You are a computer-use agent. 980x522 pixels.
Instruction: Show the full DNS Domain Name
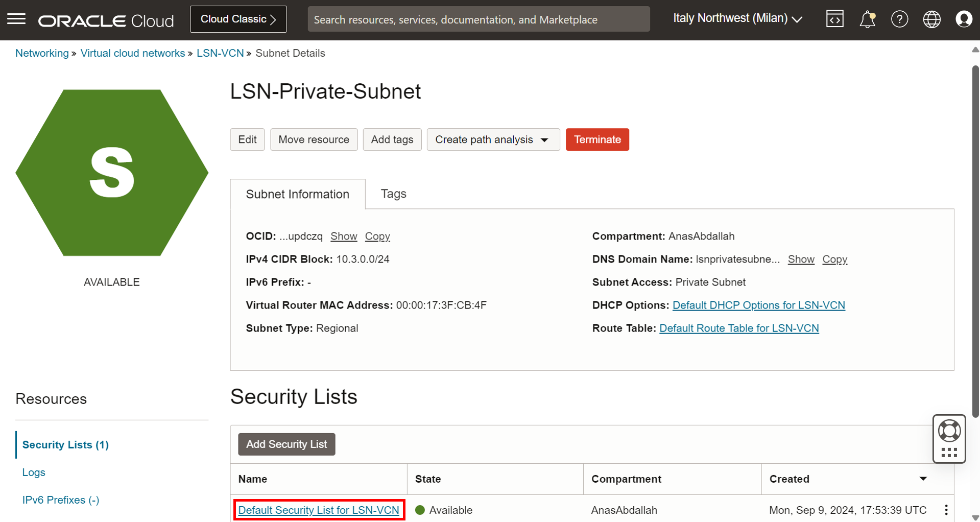point(801,259)
